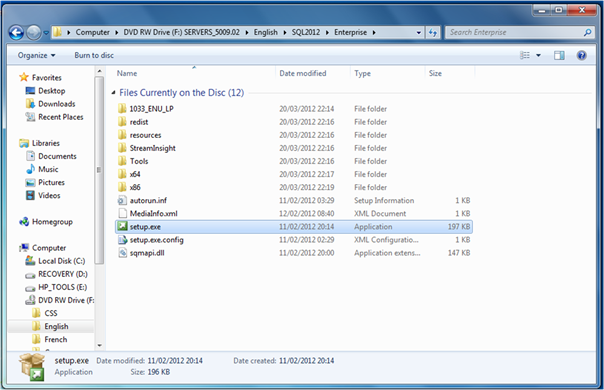Viewport: 604px width, 390px height.
Task: Click the 197 KB size of setup.exe
Action: click(459, 227)
